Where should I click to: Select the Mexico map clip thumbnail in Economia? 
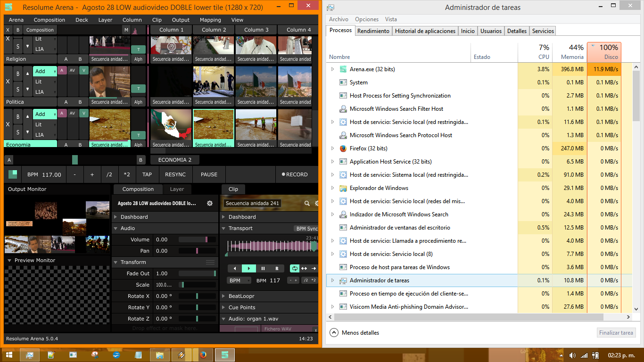pyautogui.click(x=171, y=125)
